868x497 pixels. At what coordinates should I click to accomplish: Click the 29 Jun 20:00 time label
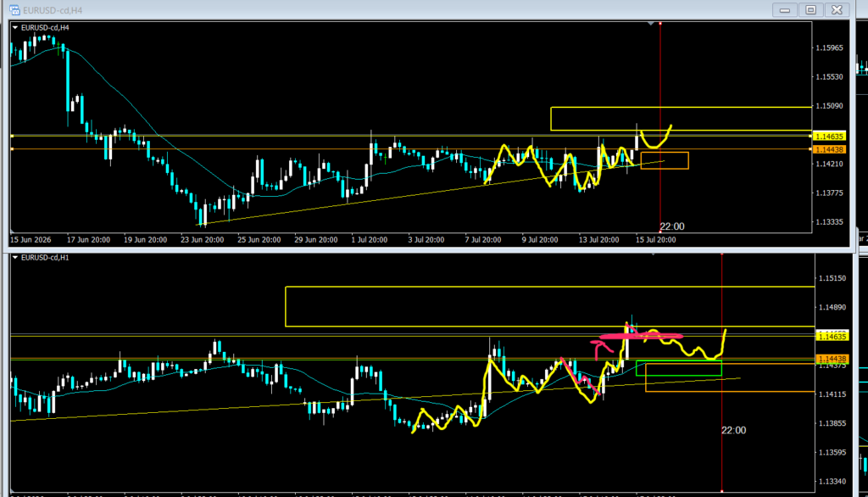(x=316, y=240)
